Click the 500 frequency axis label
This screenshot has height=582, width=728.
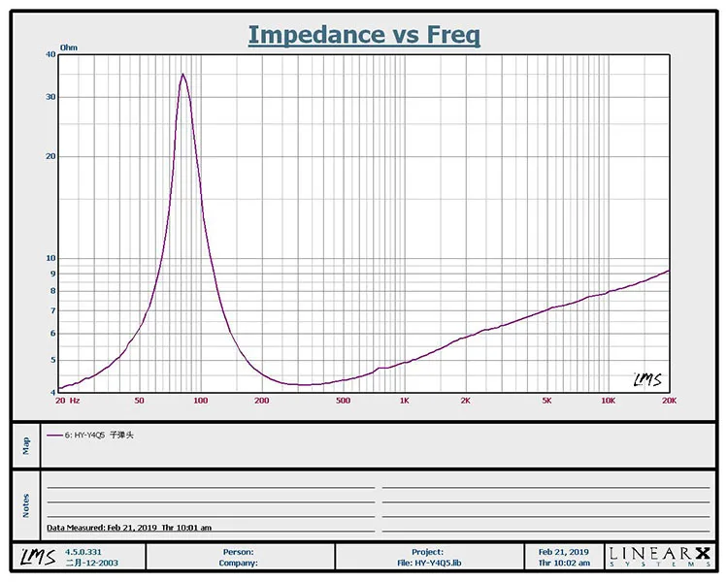[343, 401]
